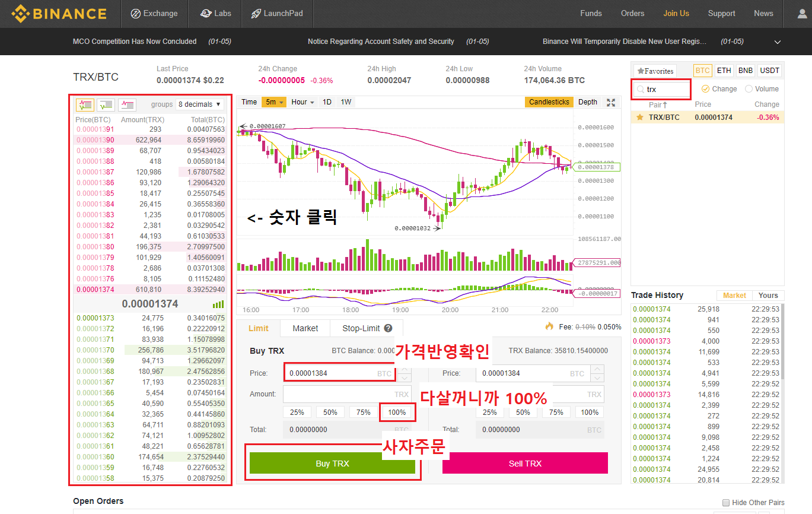The image size is (812, 514).
Task: Click the signal bars icon beside 0.00001374
Action: (x=219, y=304)
